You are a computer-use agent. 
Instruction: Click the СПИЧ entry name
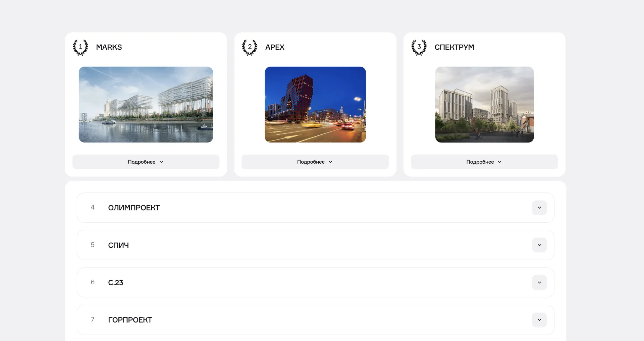[118, 245]
